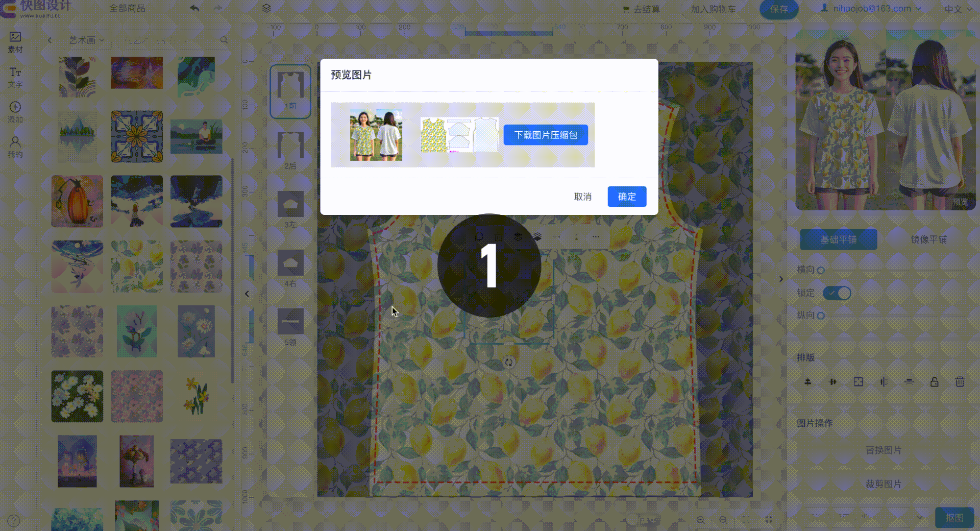Click the undo arrow in top toolbar
This screenshot has width=980, height=531.
tap(194, 9)
